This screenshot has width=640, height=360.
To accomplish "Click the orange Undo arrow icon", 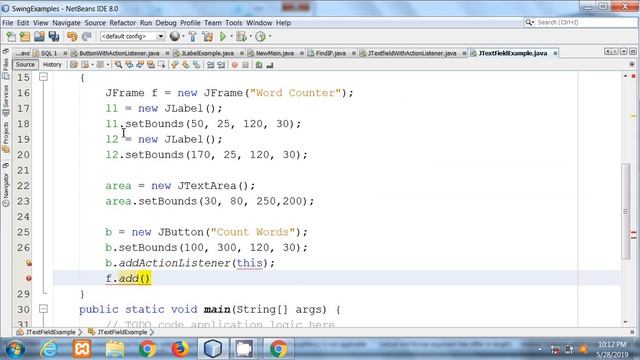I will click(72, 37).
